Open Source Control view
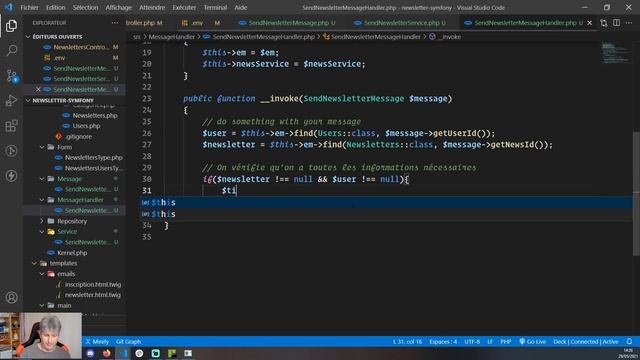 click(x=11, y=76)
